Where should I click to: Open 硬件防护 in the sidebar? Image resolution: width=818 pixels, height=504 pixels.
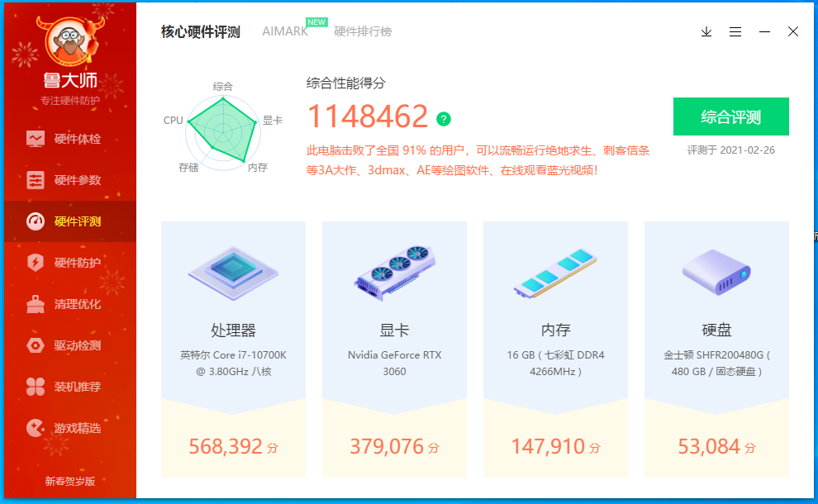click(x=70, y=263)
